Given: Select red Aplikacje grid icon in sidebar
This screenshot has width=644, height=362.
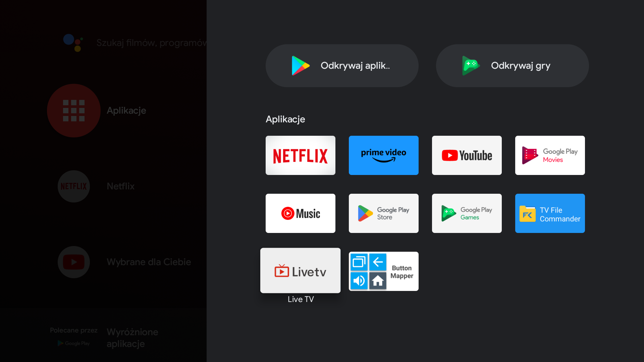Looking at the screenshot, I should click(74, 111).
